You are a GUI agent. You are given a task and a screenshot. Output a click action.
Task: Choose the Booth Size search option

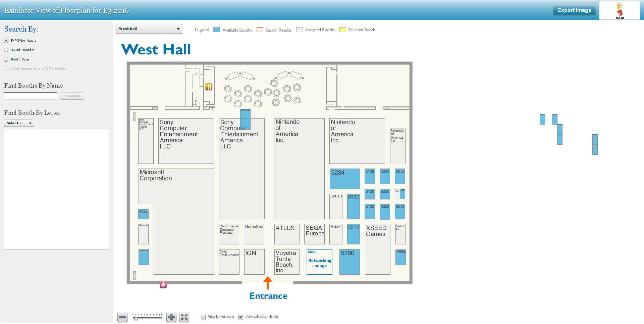(6, 59)
